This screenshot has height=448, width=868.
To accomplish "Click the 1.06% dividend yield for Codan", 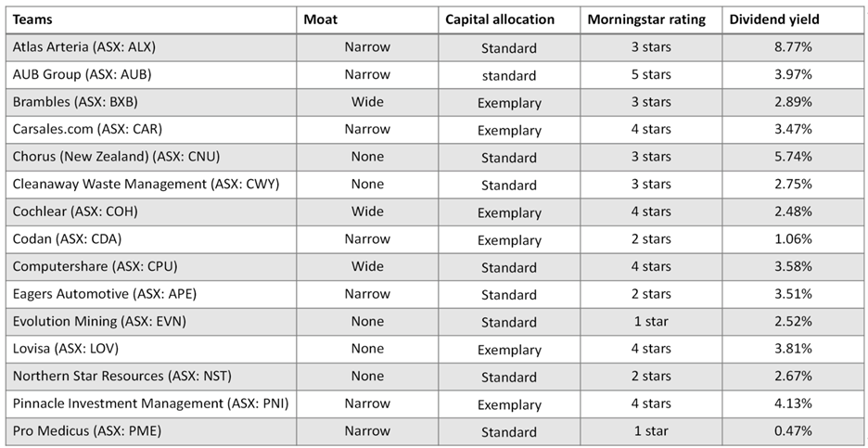I will click(x=793, y=239).
